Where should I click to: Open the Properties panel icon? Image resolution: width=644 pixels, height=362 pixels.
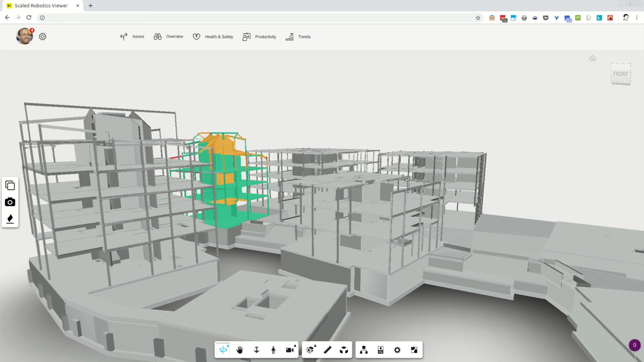380,350
